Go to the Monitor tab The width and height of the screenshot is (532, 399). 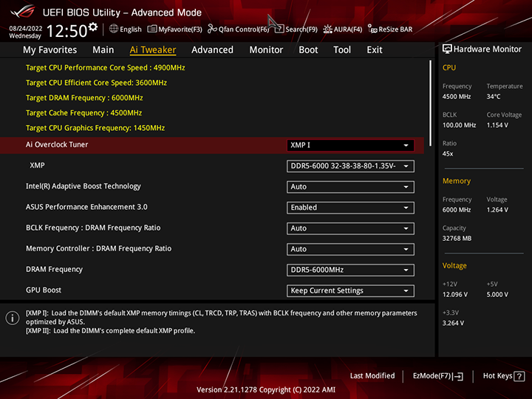[266, 50]
